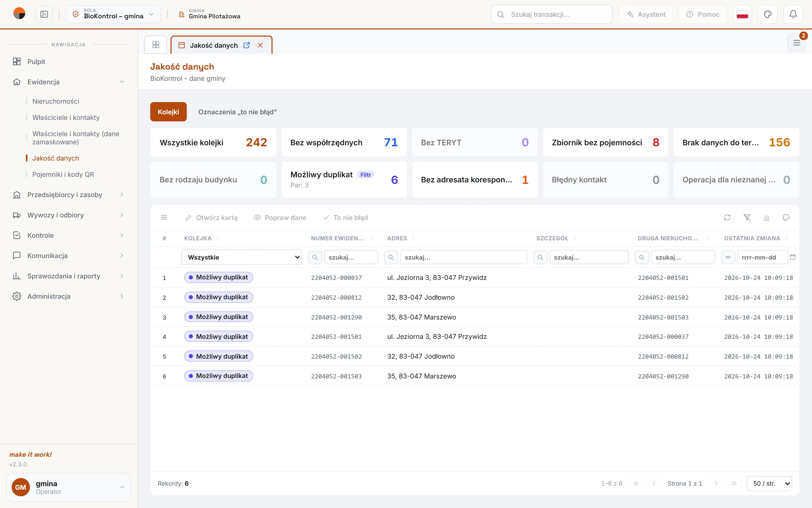
Task: Select the Bez współrzędnych queue card
Action: (x=344, y=142)
